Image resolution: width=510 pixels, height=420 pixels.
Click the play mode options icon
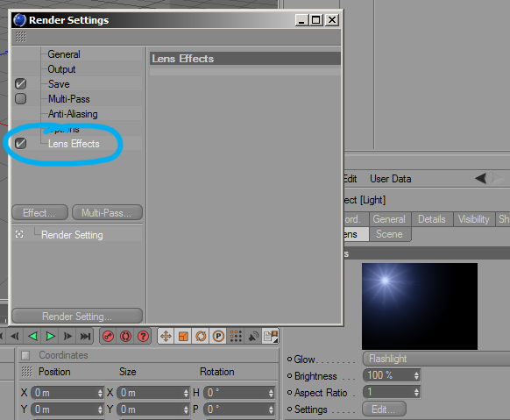click(271, 336)
